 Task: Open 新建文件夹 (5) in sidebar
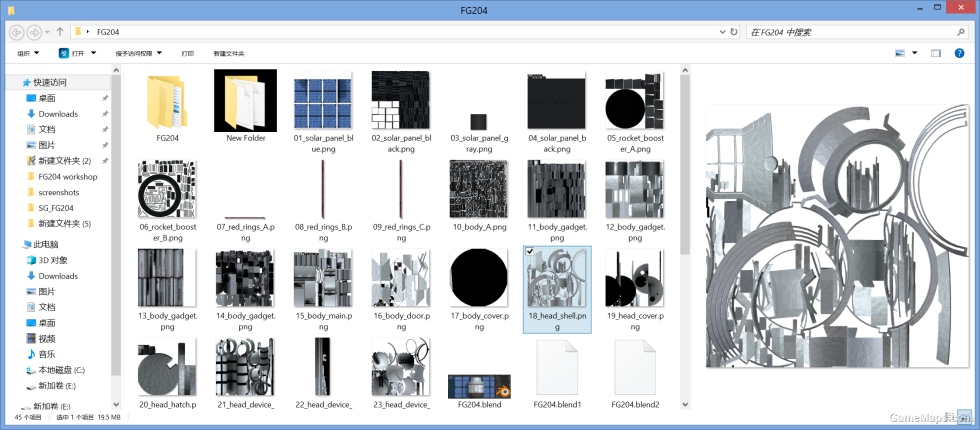64,224
